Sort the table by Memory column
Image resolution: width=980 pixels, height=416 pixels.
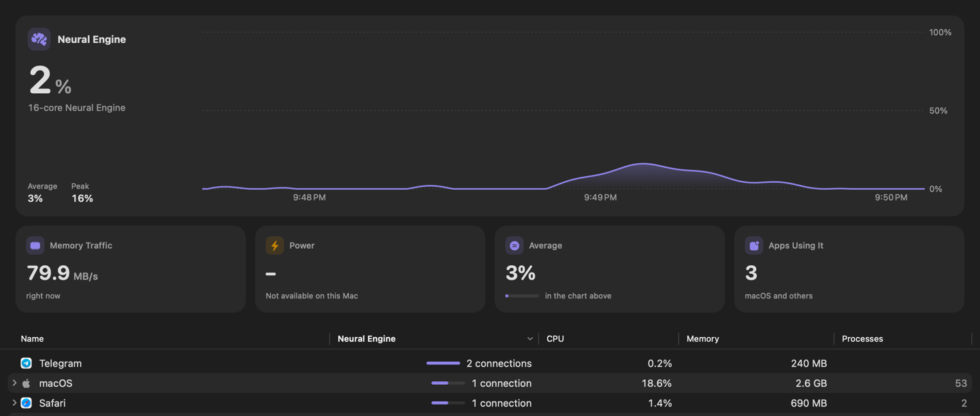703,339
